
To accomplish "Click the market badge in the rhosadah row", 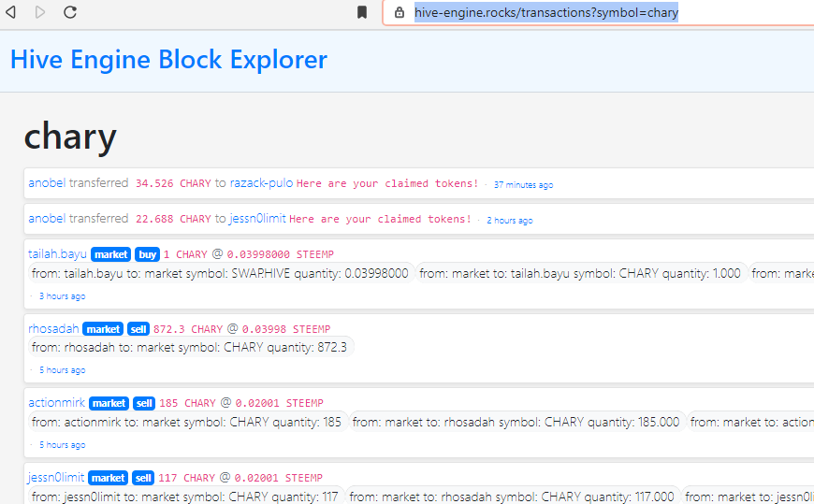I will [x=103, y=329].
